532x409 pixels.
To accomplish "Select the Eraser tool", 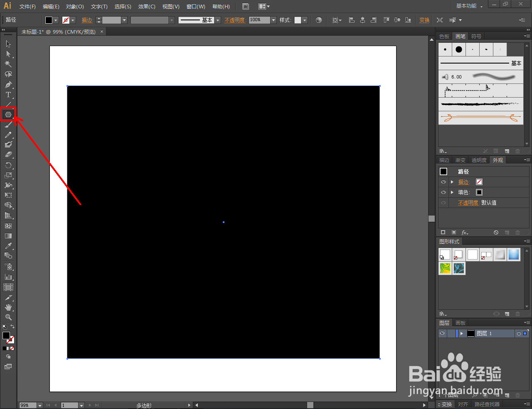I will pyautogui.click(x=8, y=154).
